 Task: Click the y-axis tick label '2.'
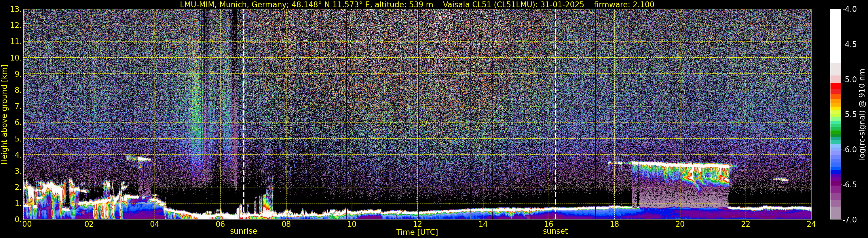point(18,187)
